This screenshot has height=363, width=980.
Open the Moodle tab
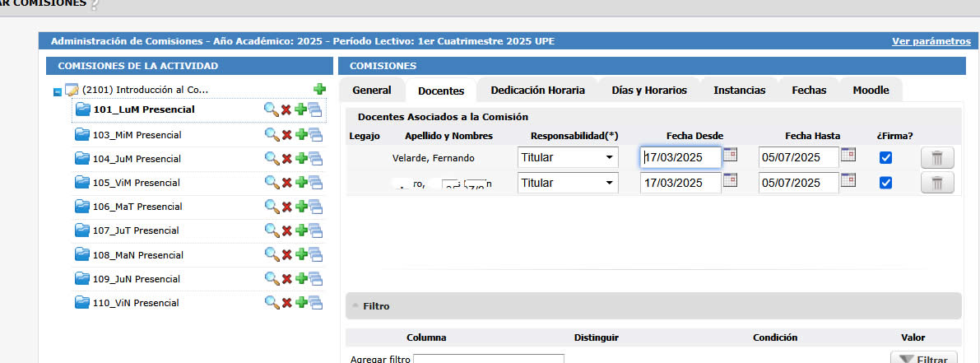(x=871, y=90)
